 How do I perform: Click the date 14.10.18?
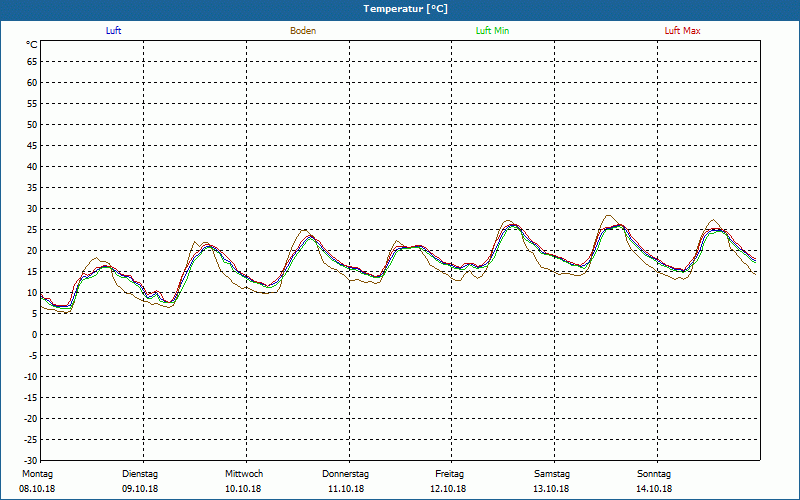(x=654, y=489)
